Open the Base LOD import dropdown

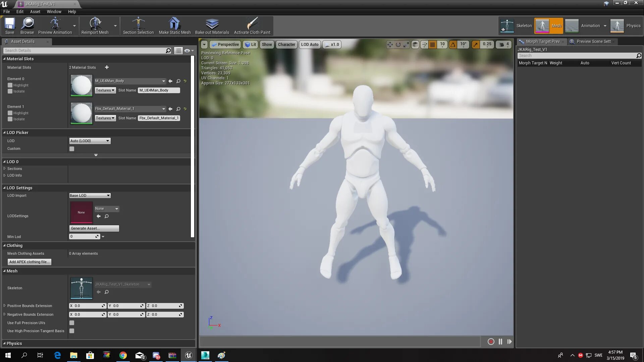(x=90, y=195)
